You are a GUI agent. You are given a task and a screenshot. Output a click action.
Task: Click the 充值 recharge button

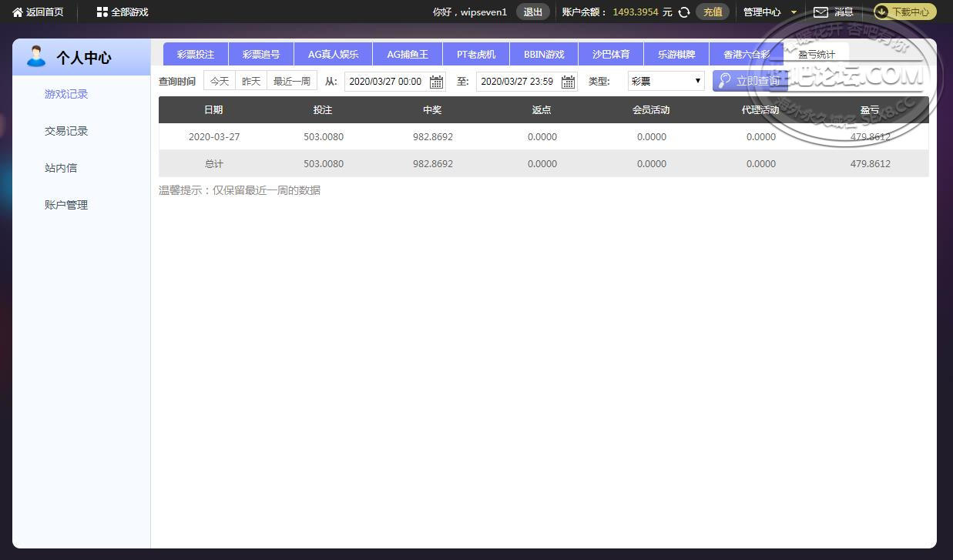click(x=713, y=12)
